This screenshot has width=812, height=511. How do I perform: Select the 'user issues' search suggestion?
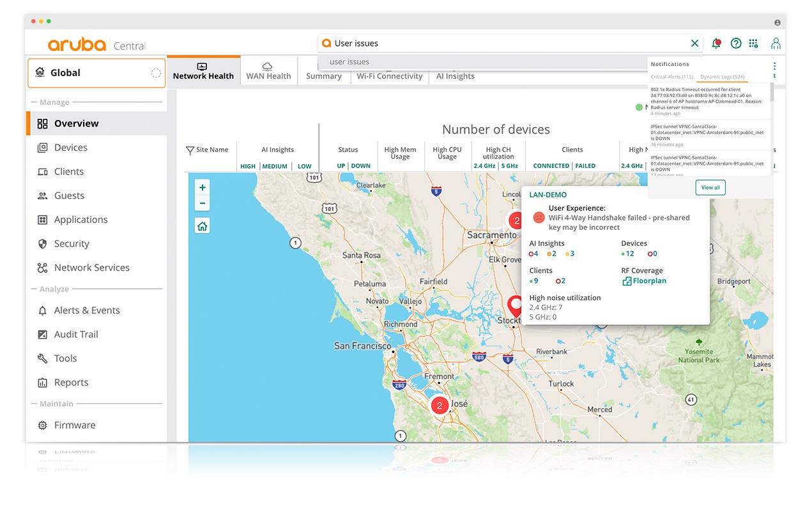(349, 62)
